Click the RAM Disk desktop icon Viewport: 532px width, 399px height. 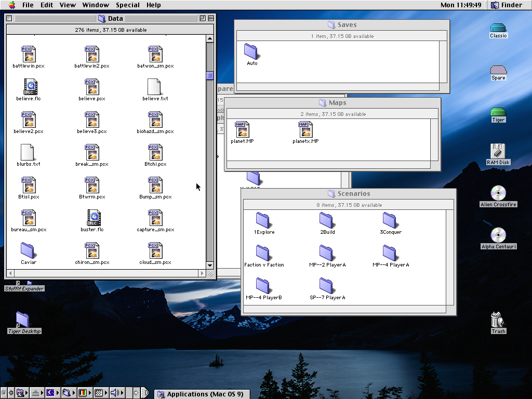pyautogui.click(x=498, y=151)
